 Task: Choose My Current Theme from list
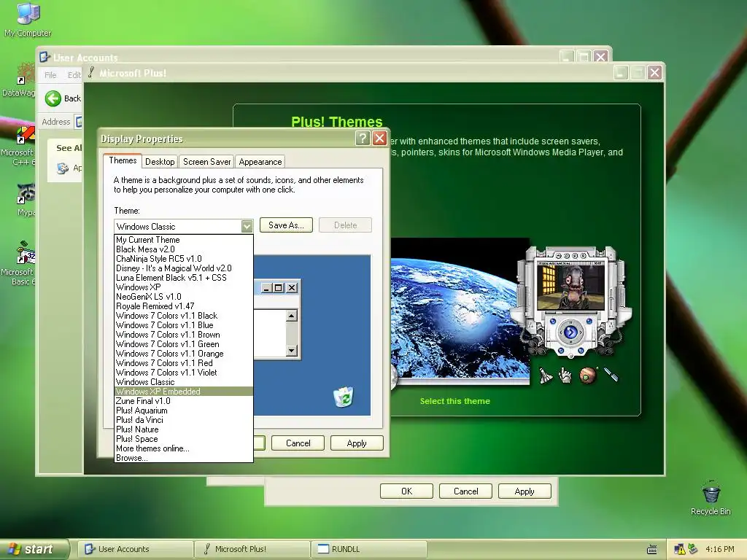(184, 239)
